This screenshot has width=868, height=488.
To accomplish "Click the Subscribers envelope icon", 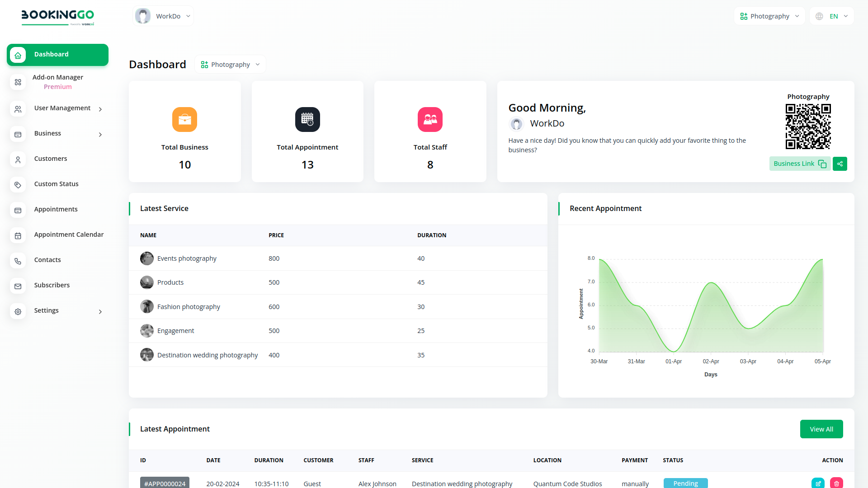I will tap(18, 286).
